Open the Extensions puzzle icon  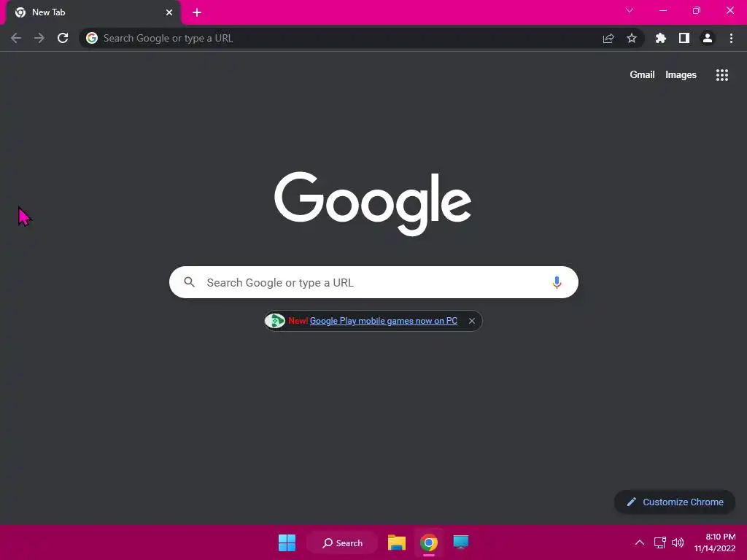tap(661, 38)
